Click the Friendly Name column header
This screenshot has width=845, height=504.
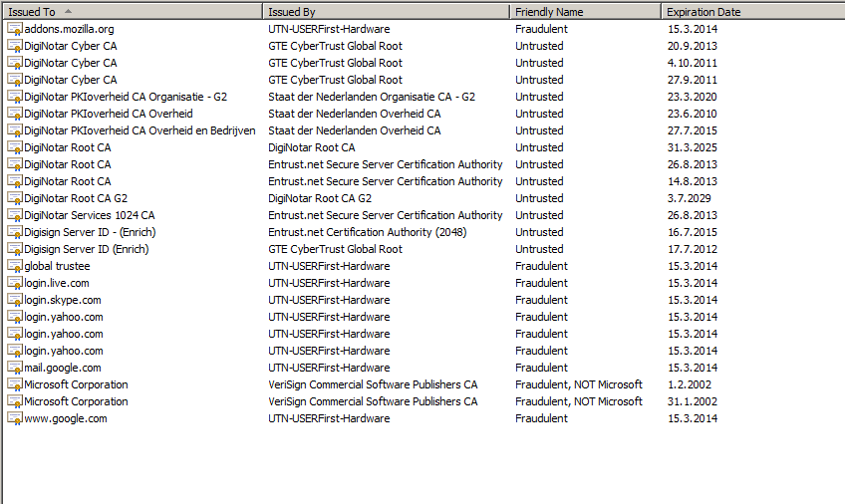click(585, 12)
